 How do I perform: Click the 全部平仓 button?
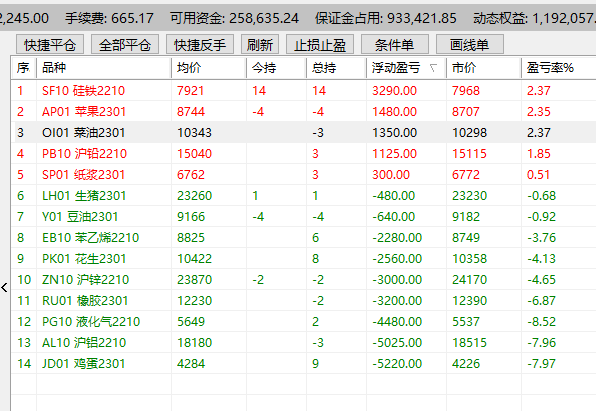pyautogui.click(x=125, y=44)
